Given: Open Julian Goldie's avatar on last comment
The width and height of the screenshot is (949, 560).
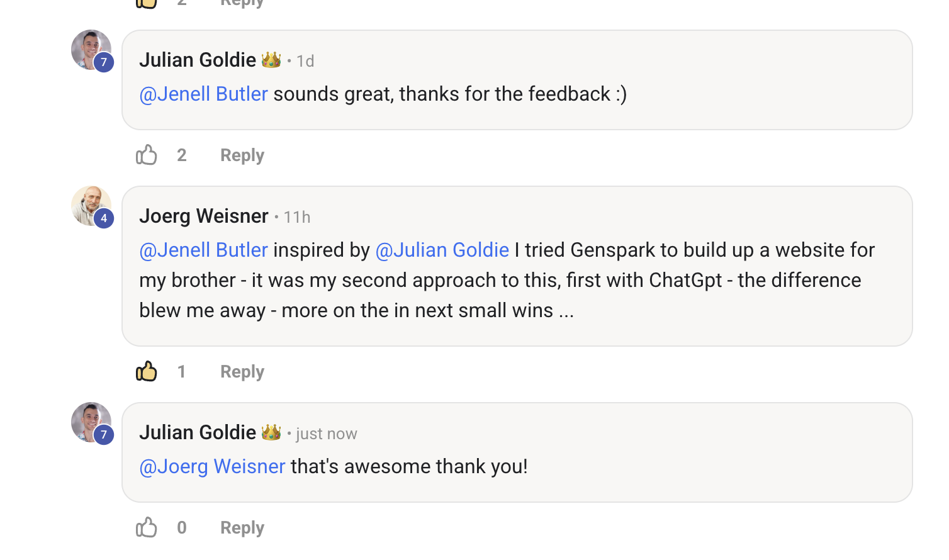Looking at the screenshot, I should (91, 422).
